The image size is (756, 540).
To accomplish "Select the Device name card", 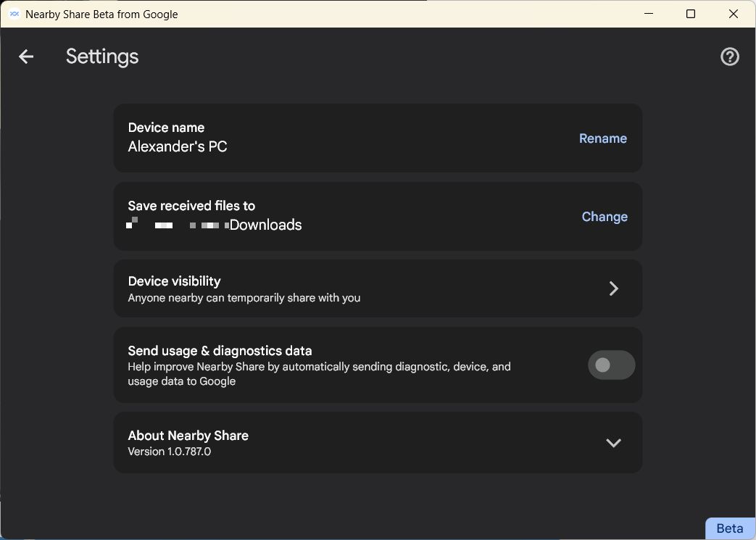I will tap(377, 138).
